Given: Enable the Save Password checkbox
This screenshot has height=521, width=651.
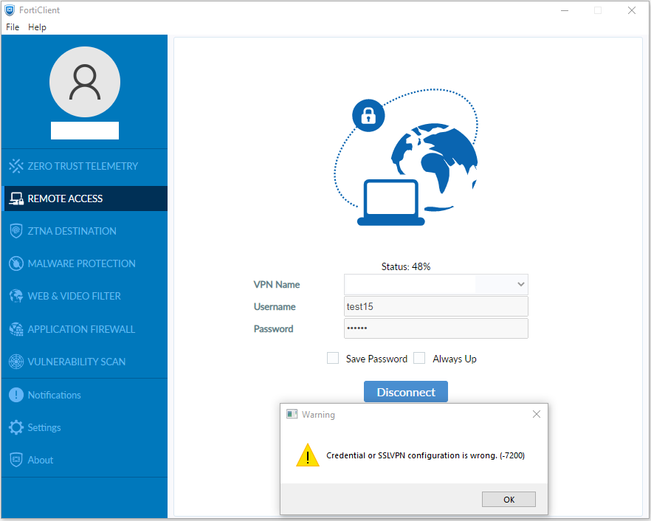Looking at the screenshot, I should [x=333, y=358].
